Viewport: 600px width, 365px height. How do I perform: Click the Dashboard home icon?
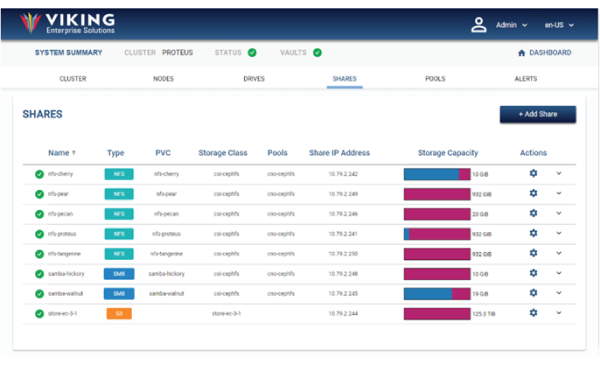(522, 53)
